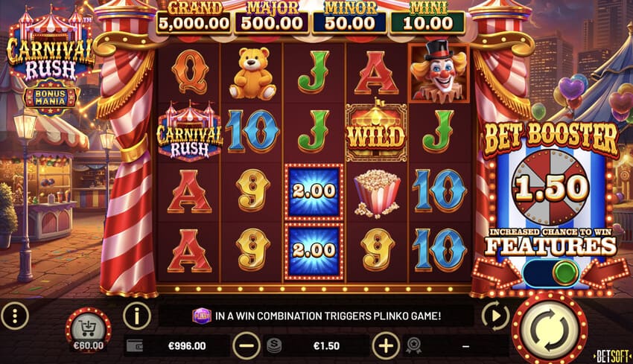Select the Mini 10.00 jackpot display
633x364 pixels.
(427, 19)
